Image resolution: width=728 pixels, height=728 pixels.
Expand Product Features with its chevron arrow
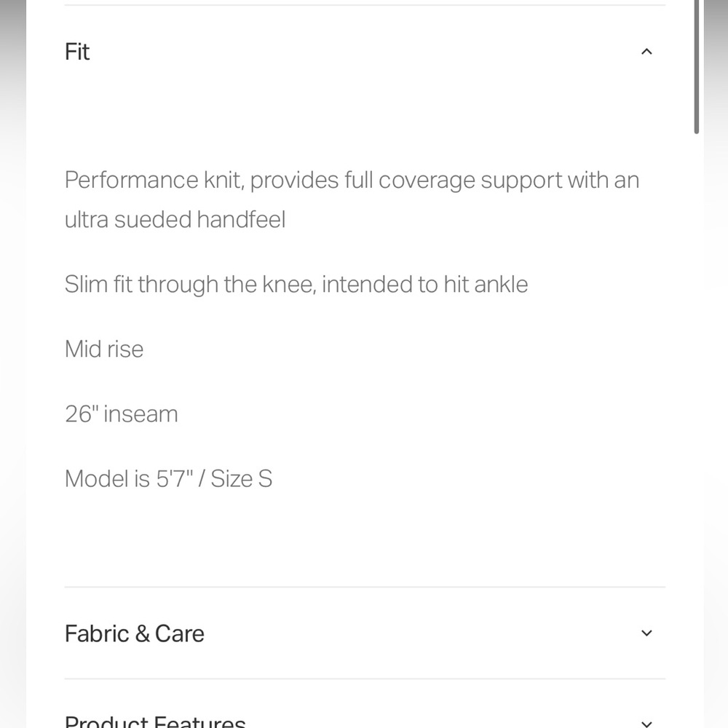tap(646, 723)
